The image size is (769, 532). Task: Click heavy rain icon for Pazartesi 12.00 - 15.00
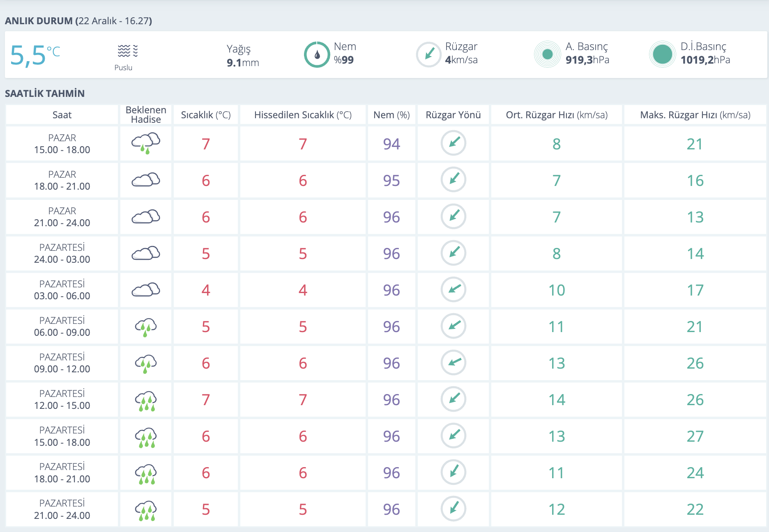tap(146, 401)
